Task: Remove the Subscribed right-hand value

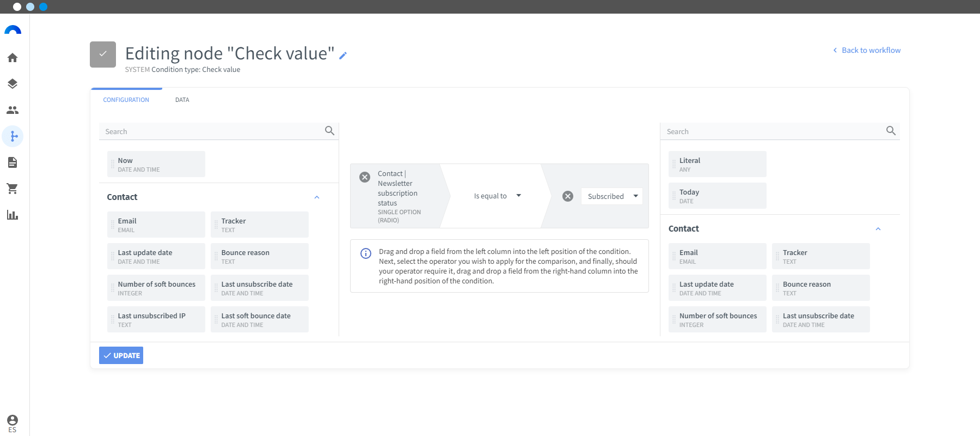Action: [x=568, y=196]
